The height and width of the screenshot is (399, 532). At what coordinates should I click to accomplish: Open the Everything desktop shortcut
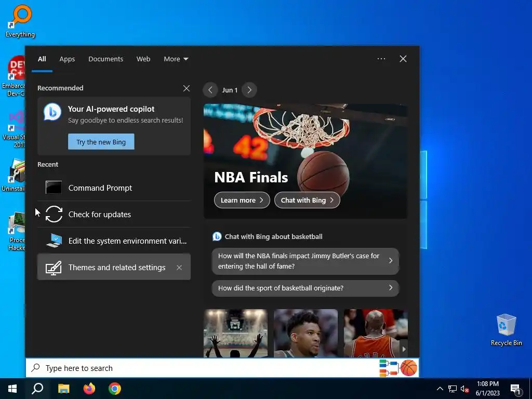(20, 20)
